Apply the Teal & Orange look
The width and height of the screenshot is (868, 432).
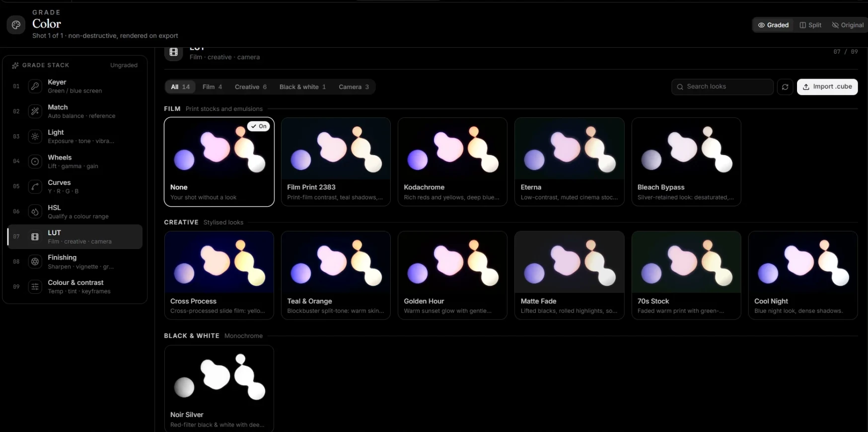pyautogui.click(x=336, y=275)
